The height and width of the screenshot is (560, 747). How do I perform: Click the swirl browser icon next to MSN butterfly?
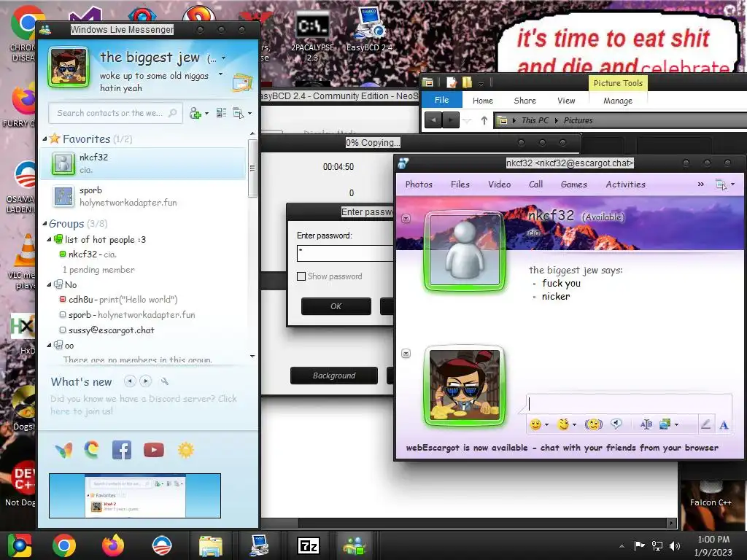click(x=92, y=449)
